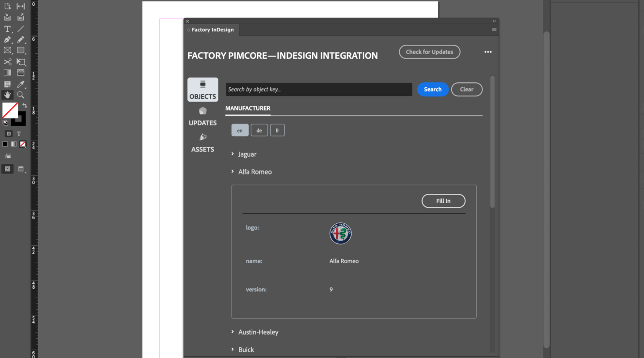Swap fill and stroke arrow icon
644x358 pixels.
[25, 106]
